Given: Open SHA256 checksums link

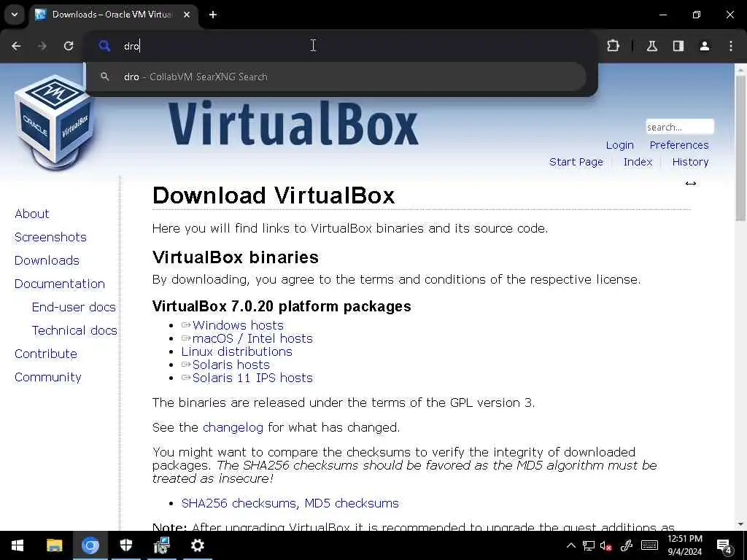Looking at the screenshot, I should 239,503.
